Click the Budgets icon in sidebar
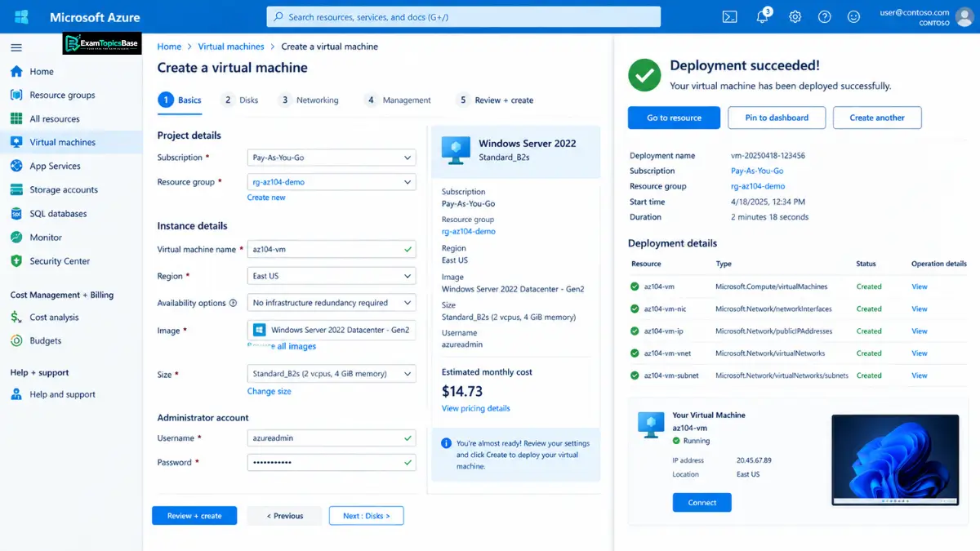Screen dimensions: 980x551 pos(16,340)
